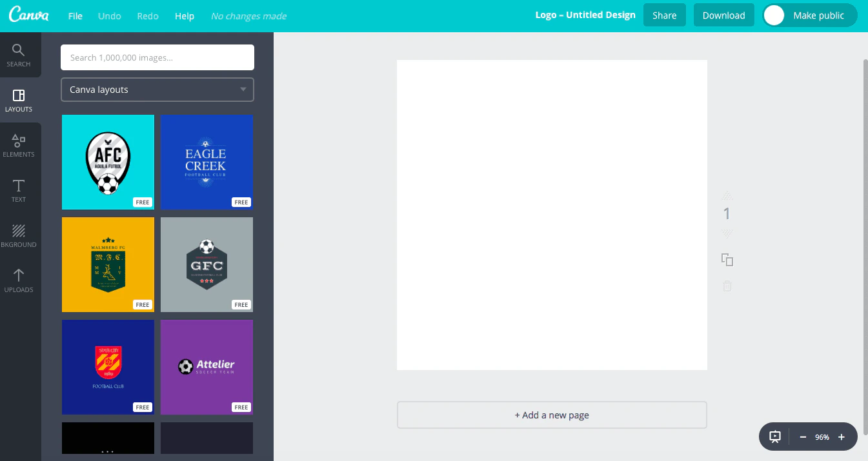Zoom out with minus icon

(x=803, y=437)
